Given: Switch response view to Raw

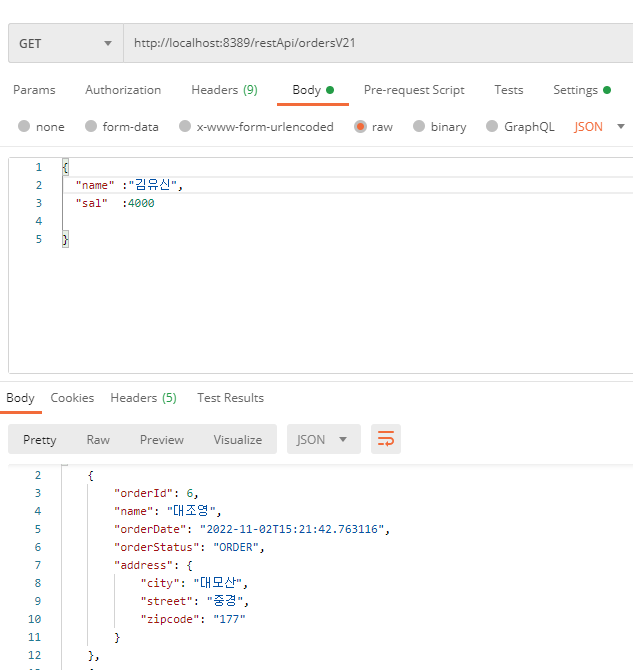Looking at the screenshot, I should click(98, 440).
